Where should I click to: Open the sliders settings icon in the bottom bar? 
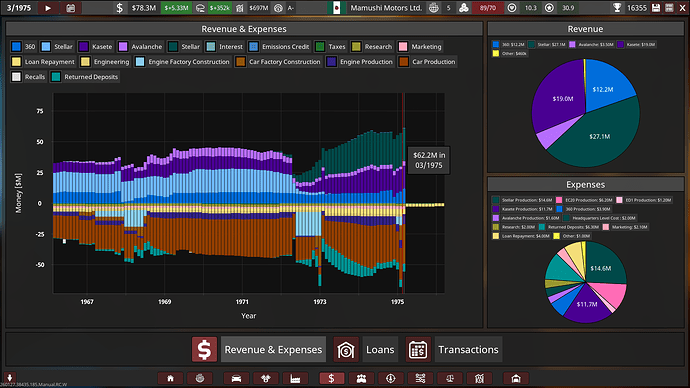[420, 378]
